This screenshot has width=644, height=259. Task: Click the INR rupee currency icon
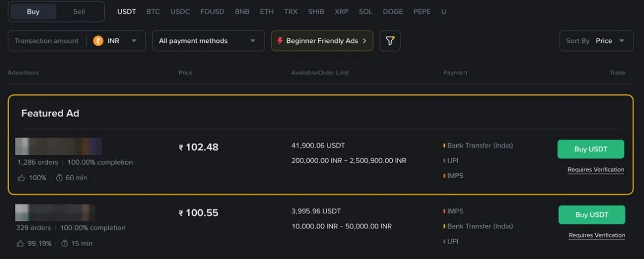coord(98,41)
